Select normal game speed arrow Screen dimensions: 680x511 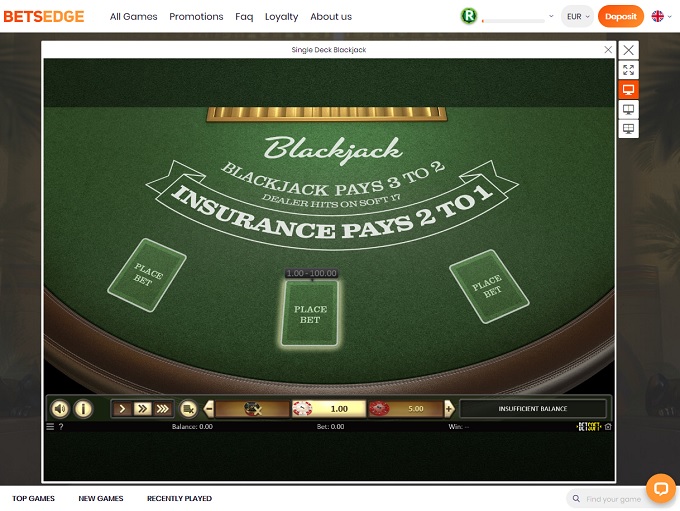[123, 408]
